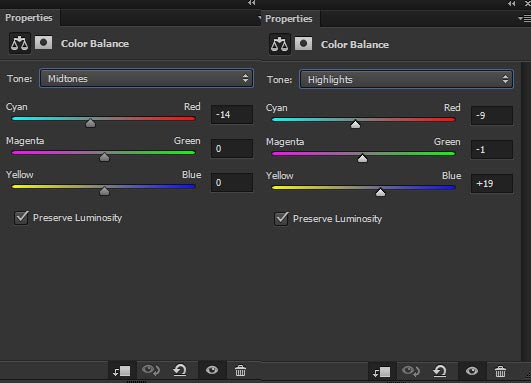Toggle Preserve Luminosity in Highlights panel
The height and width of the screenshot is (383, 531).
281,219
